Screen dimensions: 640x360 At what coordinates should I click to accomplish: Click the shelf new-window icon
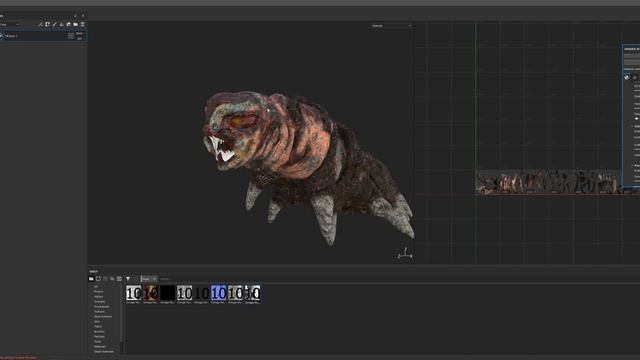[98, 279]
